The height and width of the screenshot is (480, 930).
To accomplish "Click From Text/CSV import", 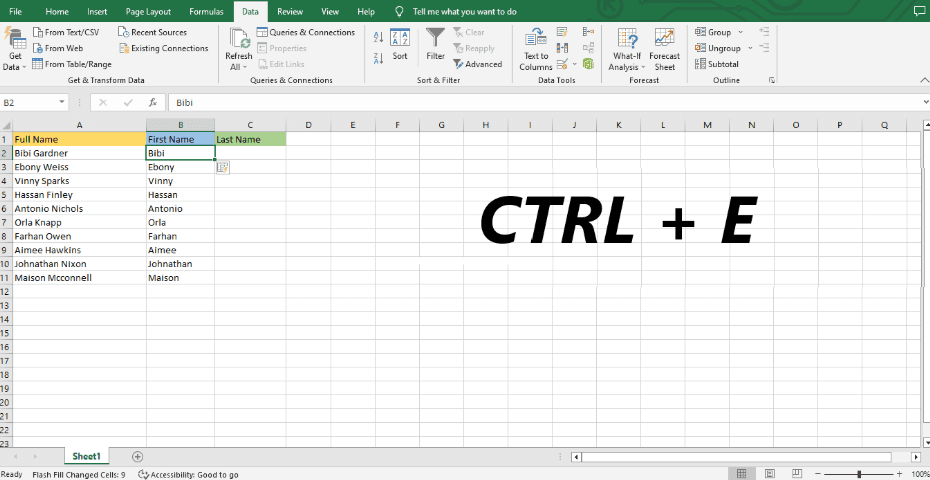I will click(66, 32).
